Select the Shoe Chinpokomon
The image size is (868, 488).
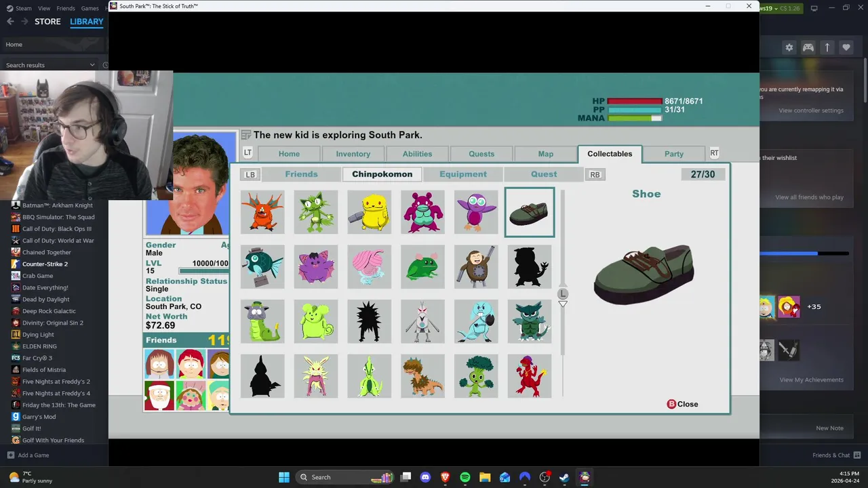point(530,212)
